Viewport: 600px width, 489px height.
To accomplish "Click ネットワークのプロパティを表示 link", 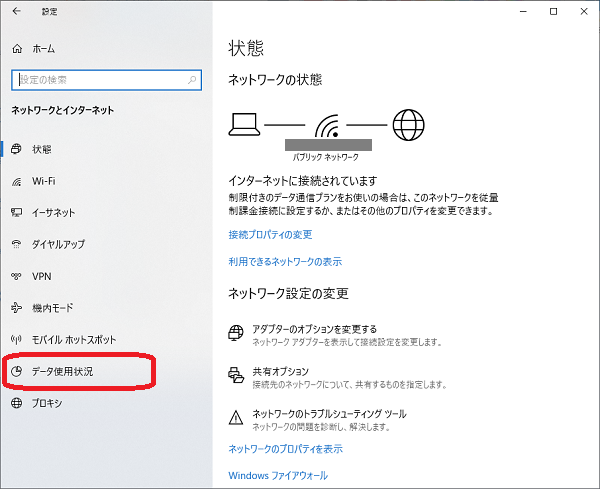I will point(285,449).
